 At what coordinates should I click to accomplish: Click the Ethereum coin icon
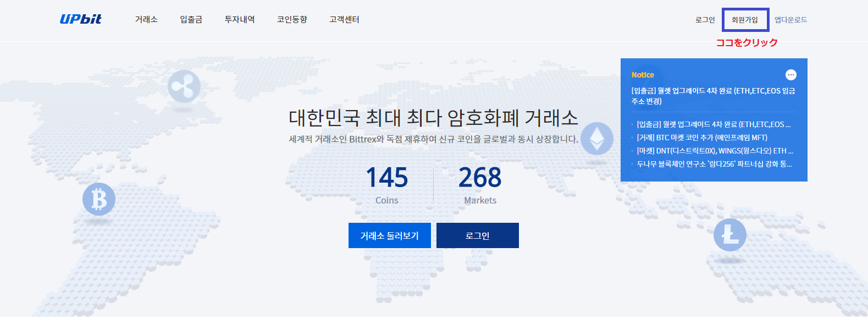coord(597,138)
